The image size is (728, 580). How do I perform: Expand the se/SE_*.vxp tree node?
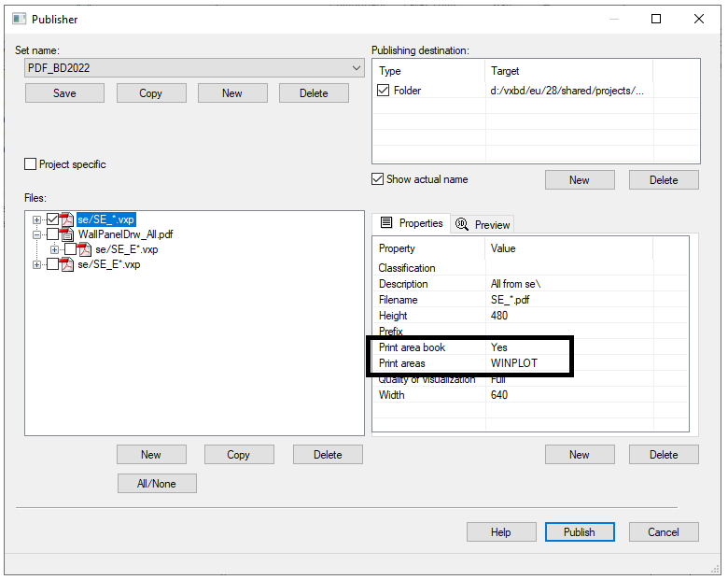click(x=37, y=219)
